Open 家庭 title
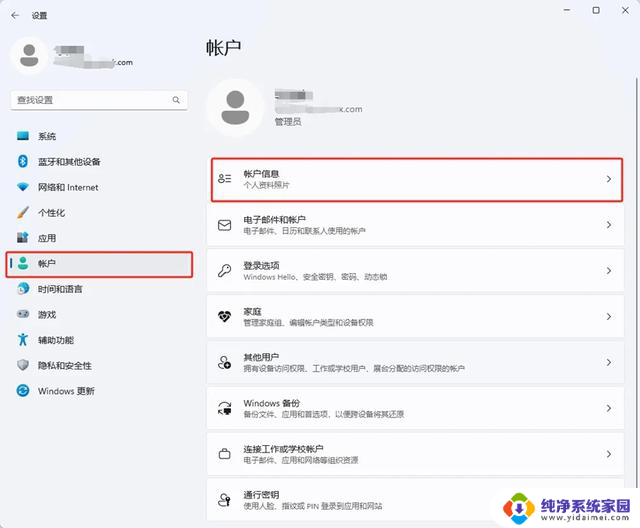 tap(252, 311)
